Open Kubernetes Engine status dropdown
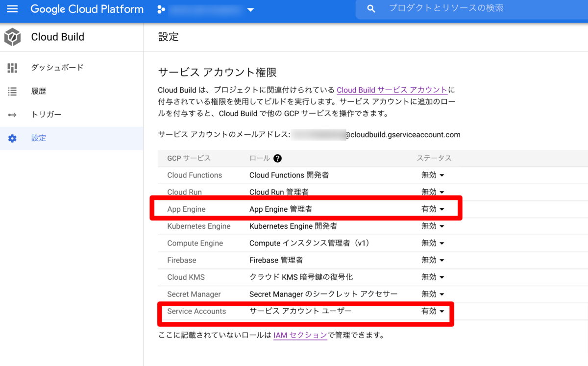This screenshot has width=588, height=366. tap(433, 226)
